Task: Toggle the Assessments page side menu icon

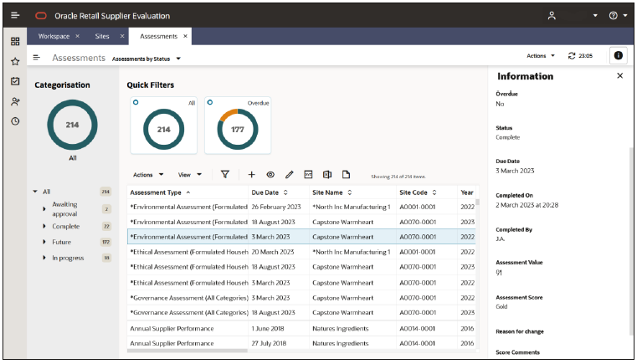Action: click(37, 57)
